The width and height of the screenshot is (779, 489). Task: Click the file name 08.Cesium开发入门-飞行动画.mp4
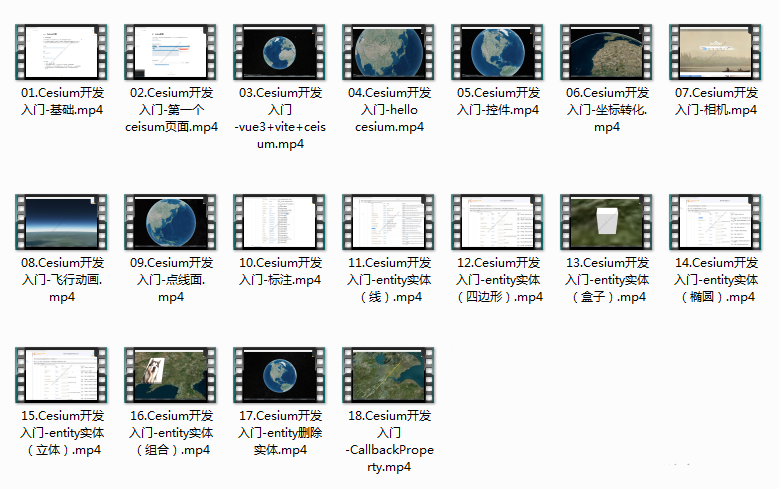62,280
